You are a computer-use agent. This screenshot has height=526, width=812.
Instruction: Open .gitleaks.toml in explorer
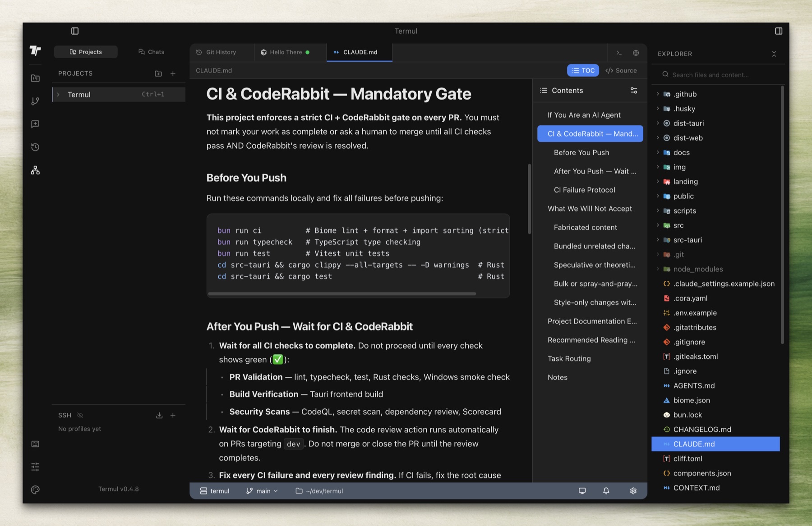tap(716, 357)
